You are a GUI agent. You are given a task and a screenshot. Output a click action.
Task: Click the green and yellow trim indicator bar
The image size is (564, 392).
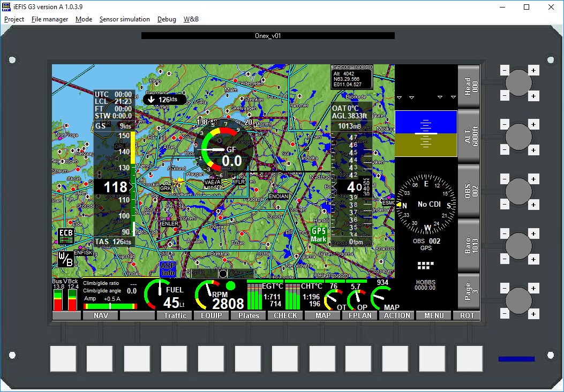pyautogui.click(x=110, y=306)
